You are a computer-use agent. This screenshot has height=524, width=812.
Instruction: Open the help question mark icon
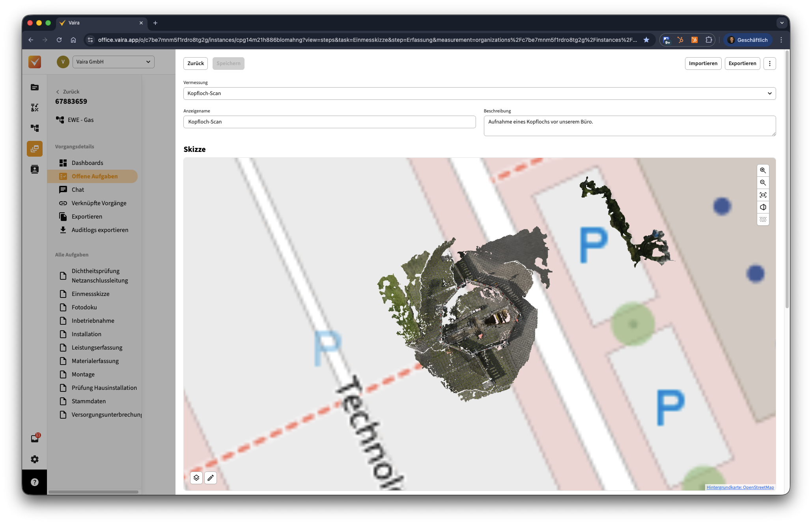point(35,482)
